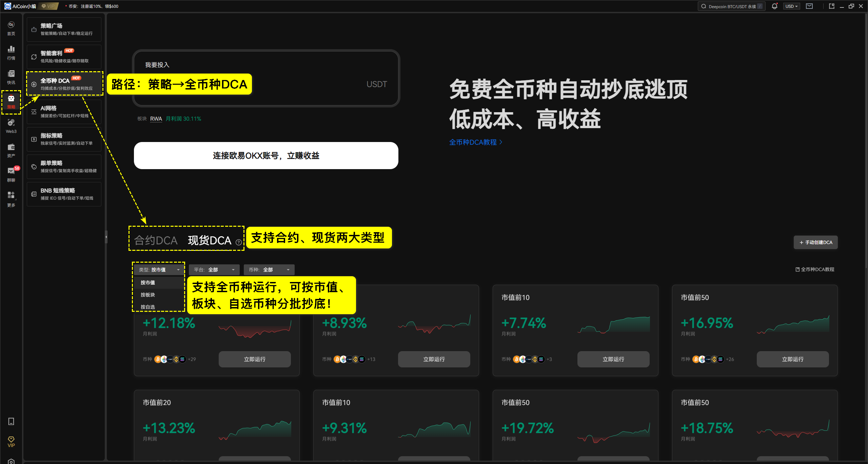Open 全币种 DCA menu entry

(64, 84)
